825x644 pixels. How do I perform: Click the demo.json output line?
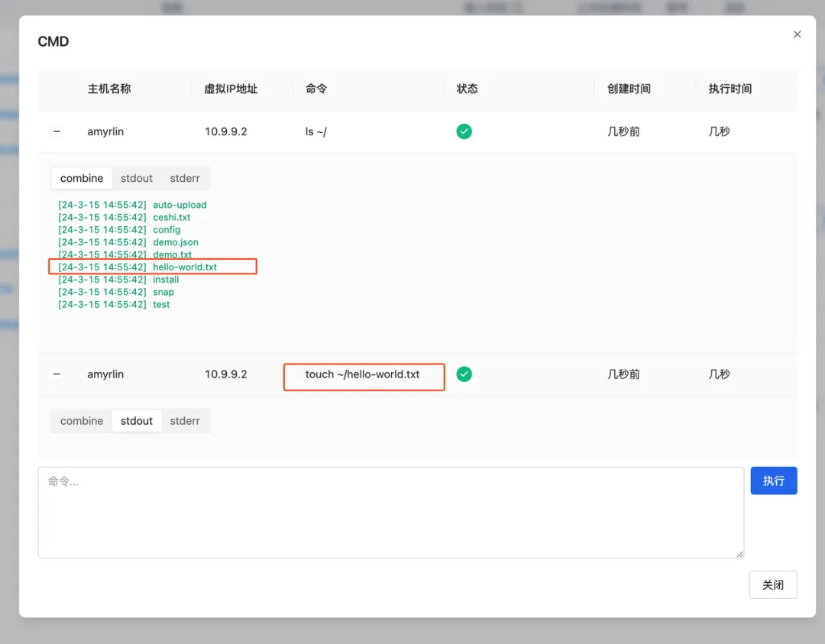[x=128, y=242]
